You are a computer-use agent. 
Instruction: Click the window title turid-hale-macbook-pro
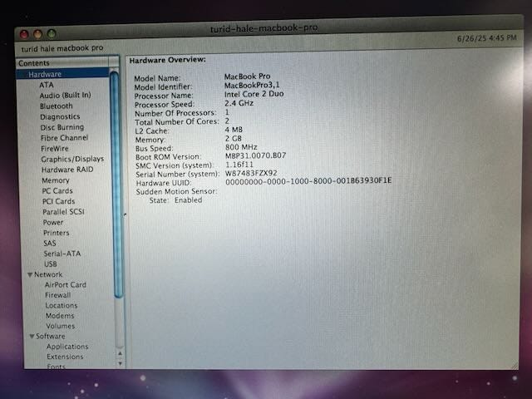click(264, 28)
